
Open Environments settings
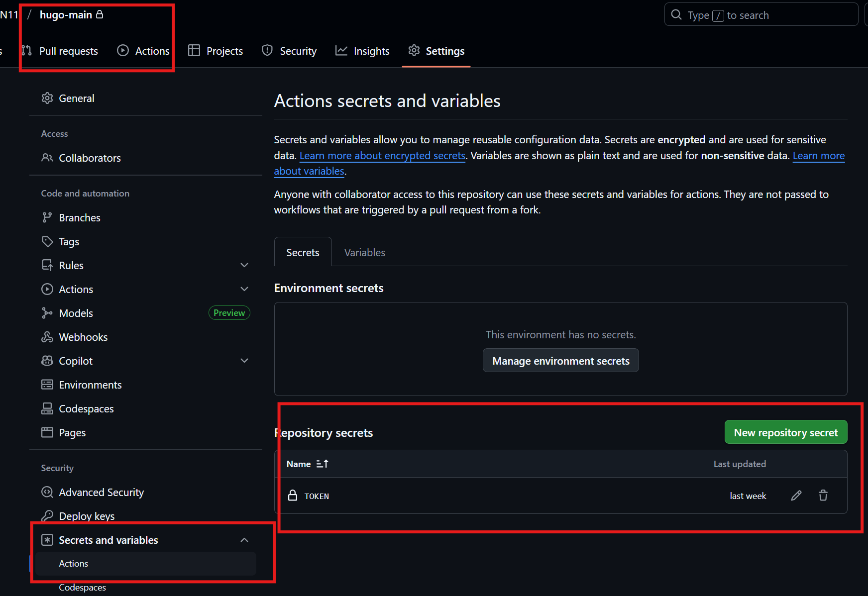pyautogui.click(x=146, y=385)
